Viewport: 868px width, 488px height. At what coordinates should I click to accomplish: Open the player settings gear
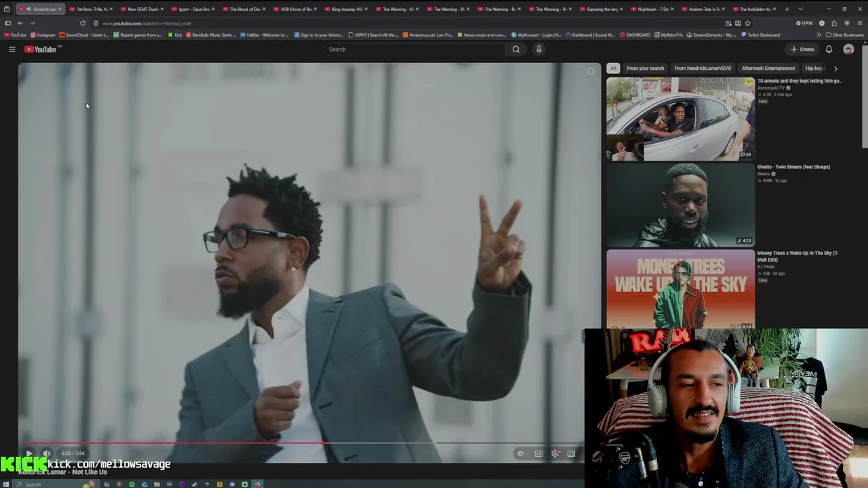click(x=555, y=453)
